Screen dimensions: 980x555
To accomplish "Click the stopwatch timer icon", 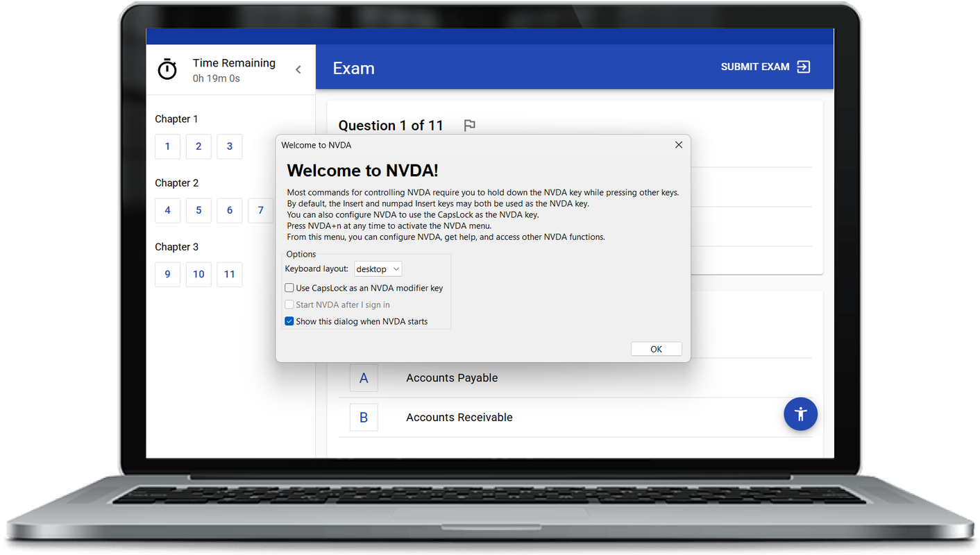I will 167,69.
